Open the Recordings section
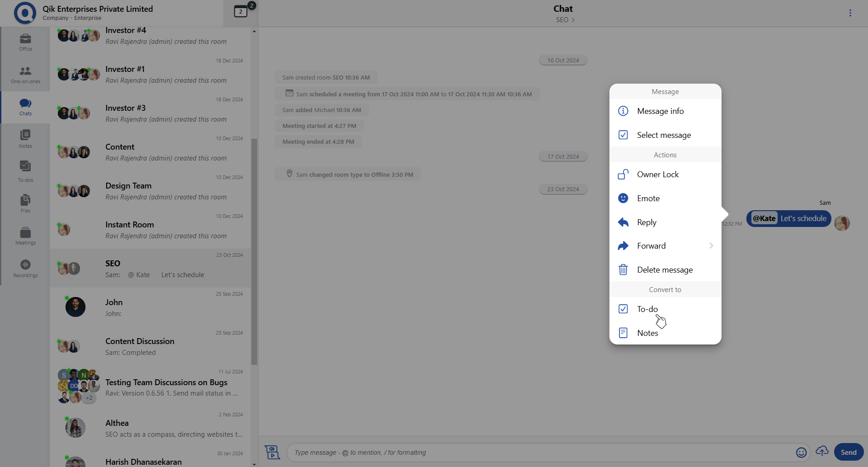The height and width of the screenshot is (467, 868). [25, 268]
